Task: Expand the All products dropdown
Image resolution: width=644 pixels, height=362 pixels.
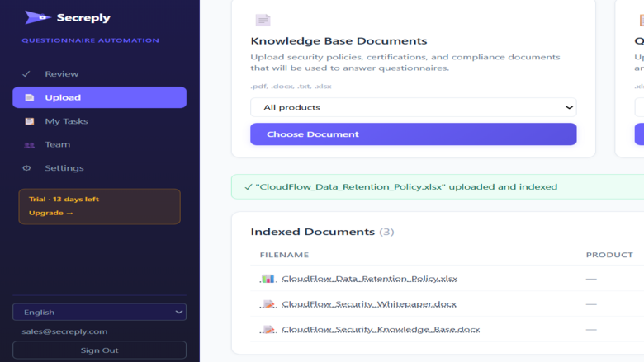Action: [413, 107]
